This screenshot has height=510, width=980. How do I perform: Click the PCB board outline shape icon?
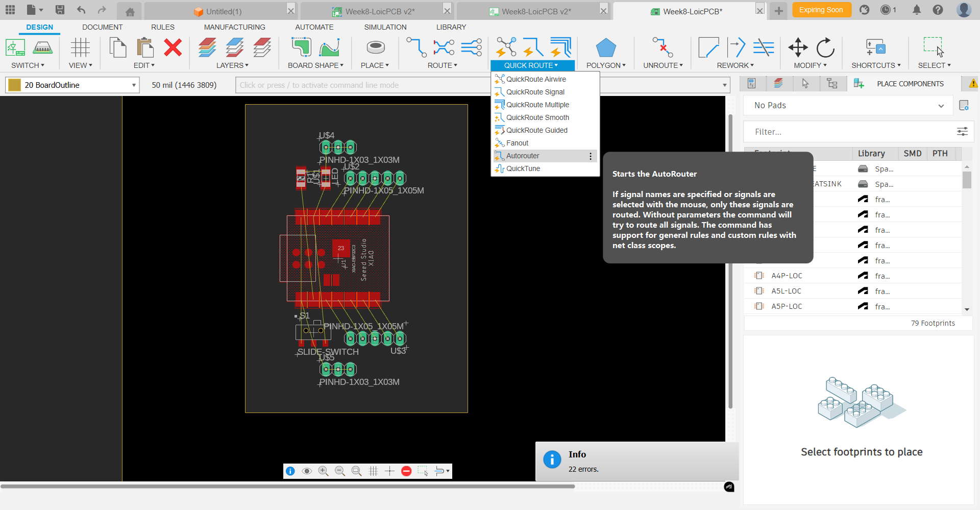[x=301, y=48]
